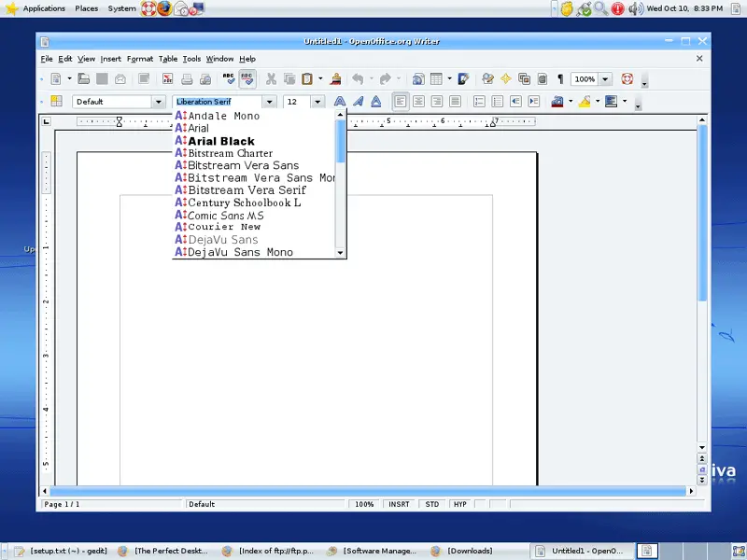The height and width of the screenshot is (560, 747).
Task: Click the Cut scissors icon
Action: click(x=271, y=79)
